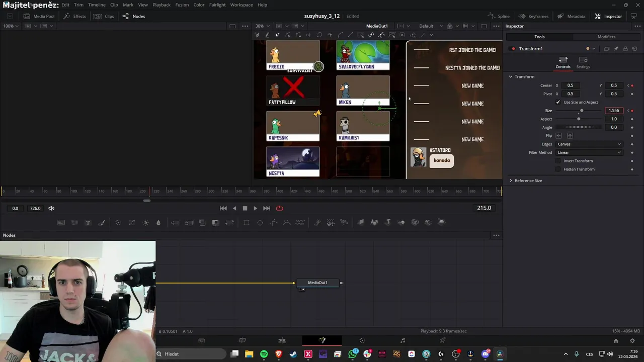Add a Paint node from the toolbar
This screenshot has height=362, width=644.
(x=102, y=222)
